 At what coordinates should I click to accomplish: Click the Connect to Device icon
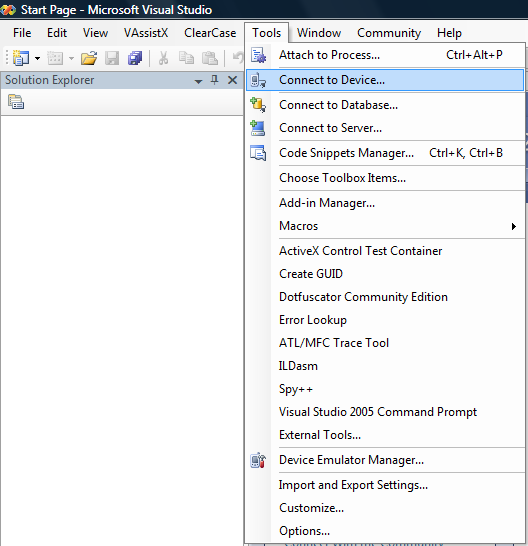[x=258, y=80]
